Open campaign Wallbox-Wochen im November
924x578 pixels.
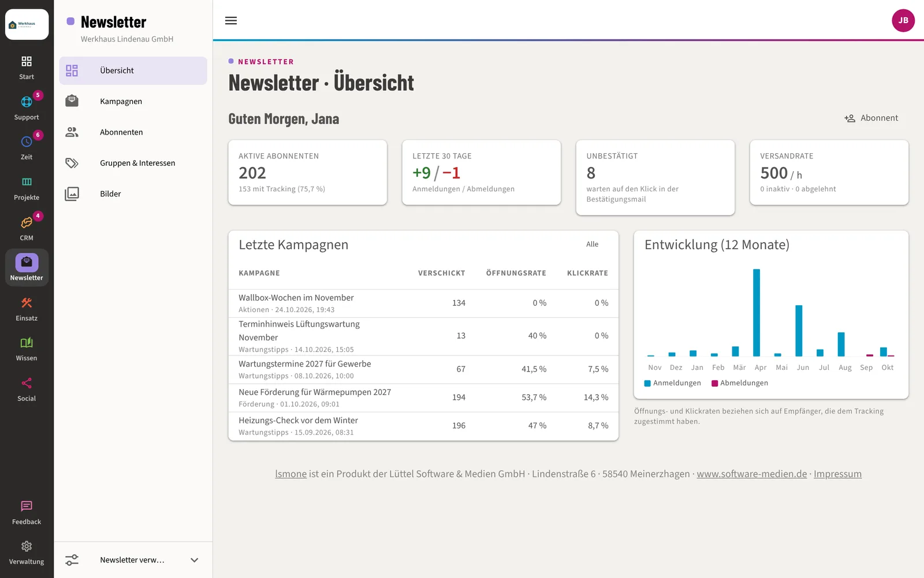423,303
